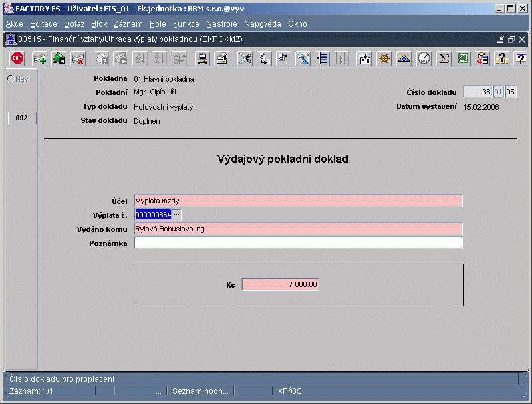This screenshot has width=532, height=404.
Task: Open the Pole menu
Action: (x=158, y=24)
